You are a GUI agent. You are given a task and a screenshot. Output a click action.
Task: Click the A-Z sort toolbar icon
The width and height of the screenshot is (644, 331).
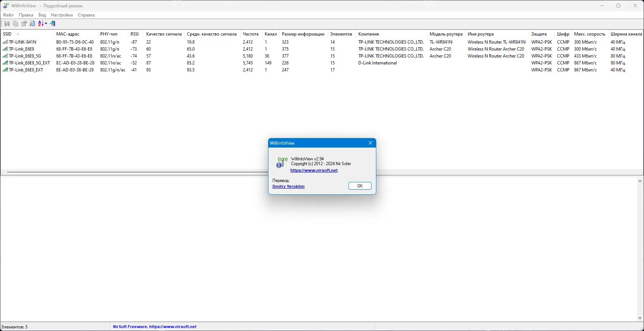click(x=41, y=23)
